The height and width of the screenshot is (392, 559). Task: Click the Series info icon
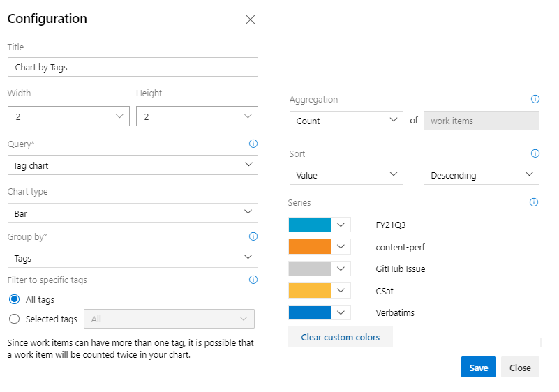click(x=534, y=202)
